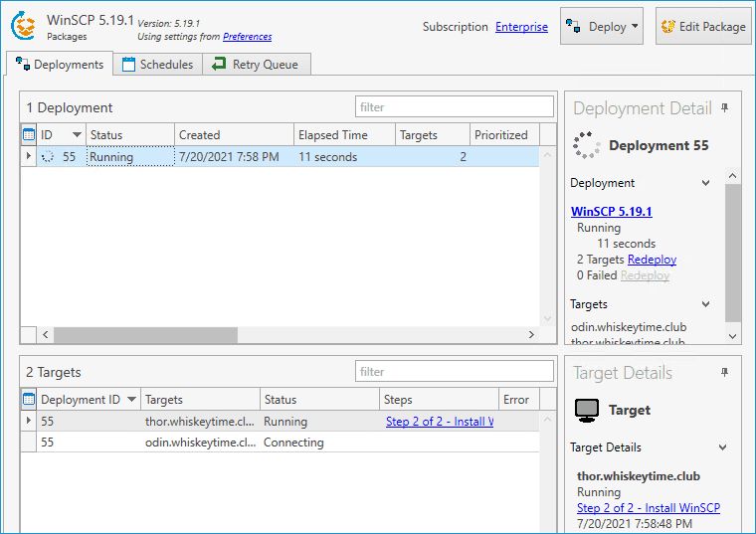Sort by the Status column in Deployments grid

129,135
